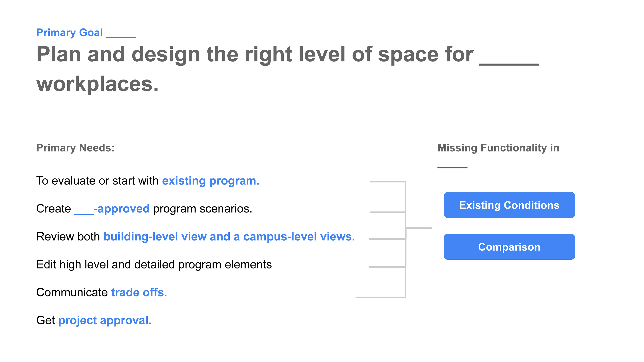The height and width of the screenshot is (362, 644).
Task: Click the blank line after "Primary Goal"
Action: 121,37
